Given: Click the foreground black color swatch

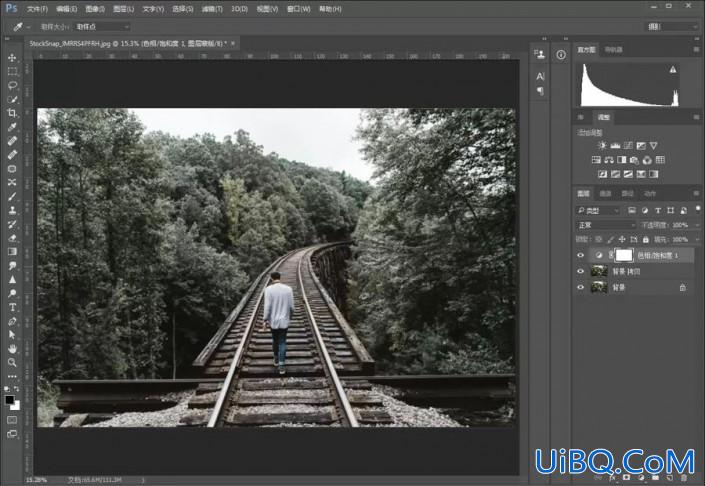Looking at the screenshot, I should click(x=9, y=400).
